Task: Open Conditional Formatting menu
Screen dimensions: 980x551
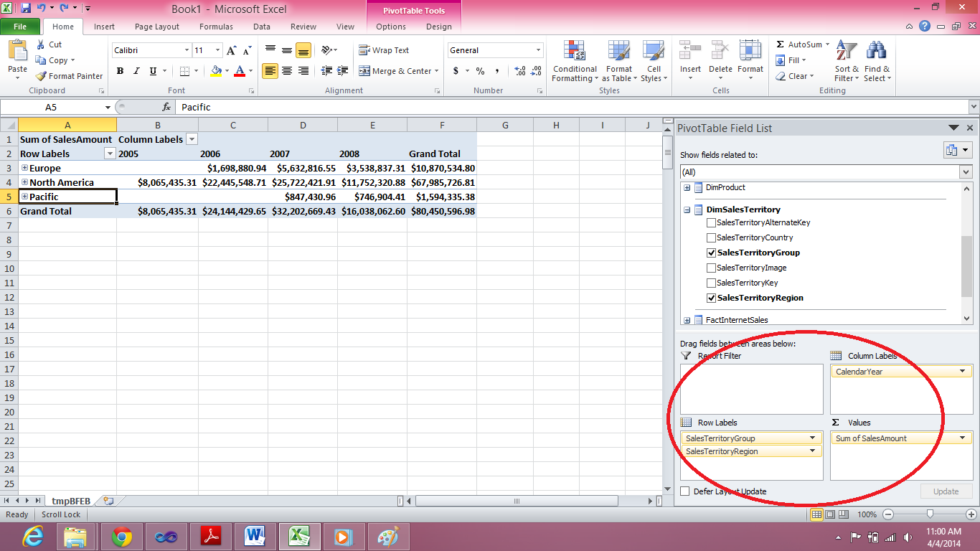Action: click(x=574, y=61)
